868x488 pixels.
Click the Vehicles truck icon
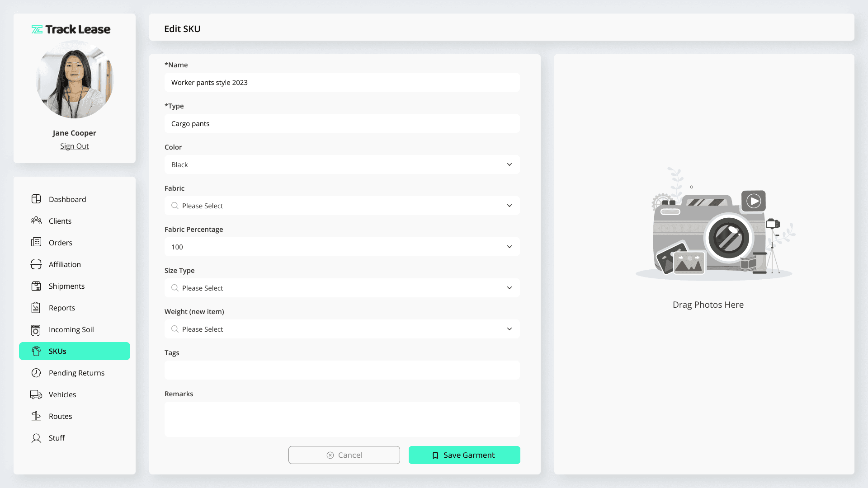pyautogui.click(x=36, y=394)
